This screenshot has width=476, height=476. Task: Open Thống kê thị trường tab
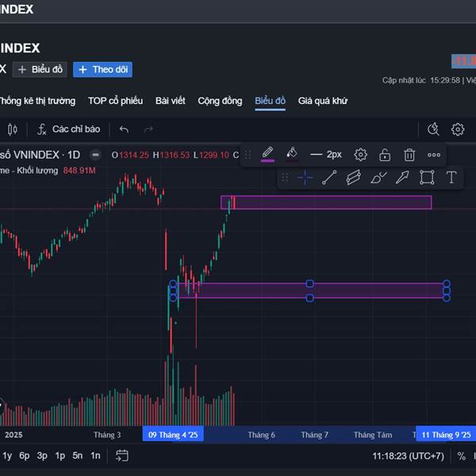[x=37, y=101]
